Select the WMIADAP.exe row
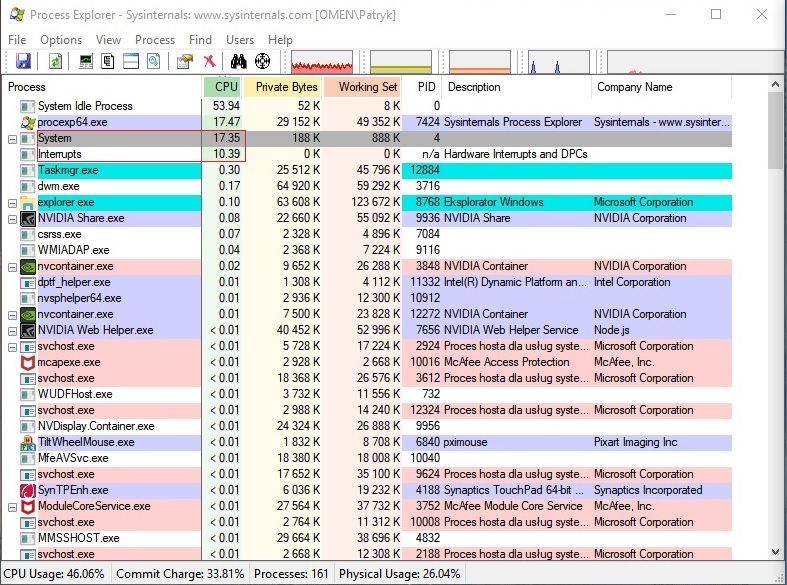This screenshot has height=585, width=787. tap(367, 250)
